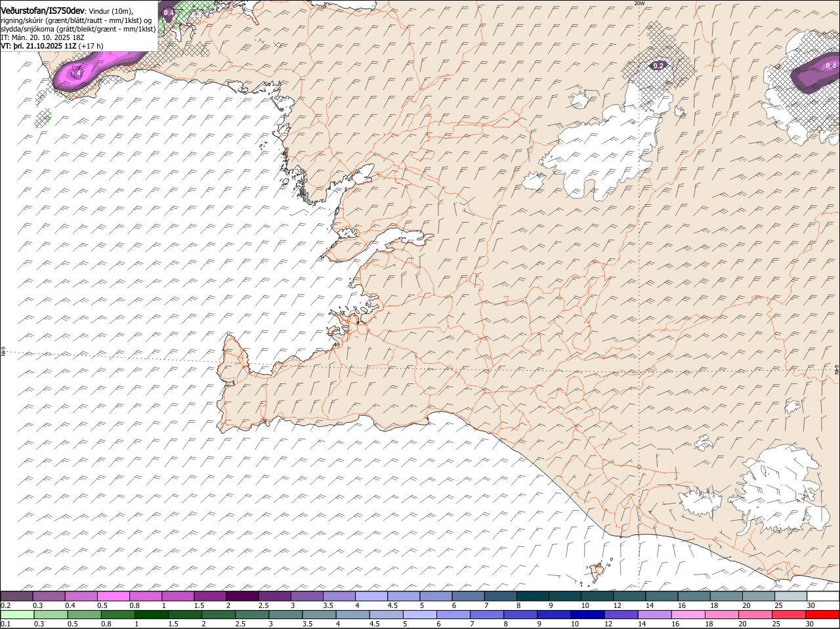Click the bright red bottom legend swatch labeled 30
The width and height of the screenshot is (840, 629).
coord(823,615)
